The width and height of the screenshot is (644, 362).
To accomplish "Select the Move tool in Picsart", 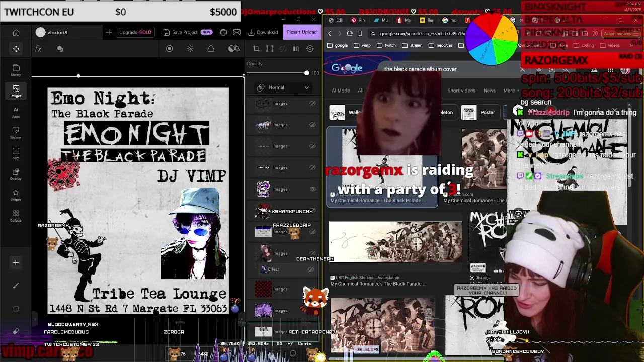I will tap(16, 49).
